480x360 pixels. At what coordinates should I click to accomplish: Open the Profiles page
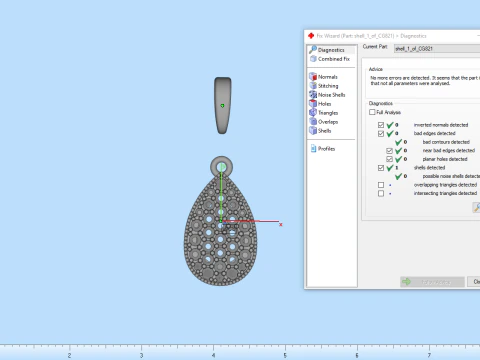323,149
